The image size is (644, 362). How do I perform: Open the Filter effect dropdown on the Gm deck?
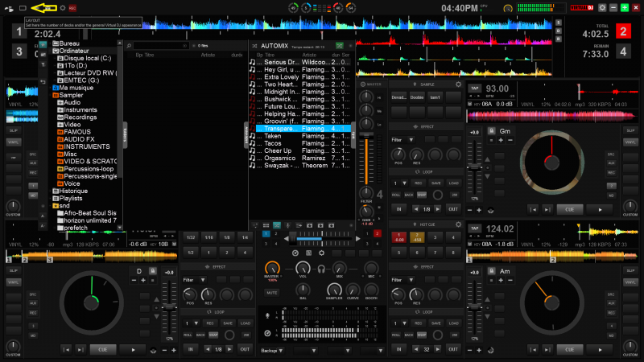[x=402, y=140]
